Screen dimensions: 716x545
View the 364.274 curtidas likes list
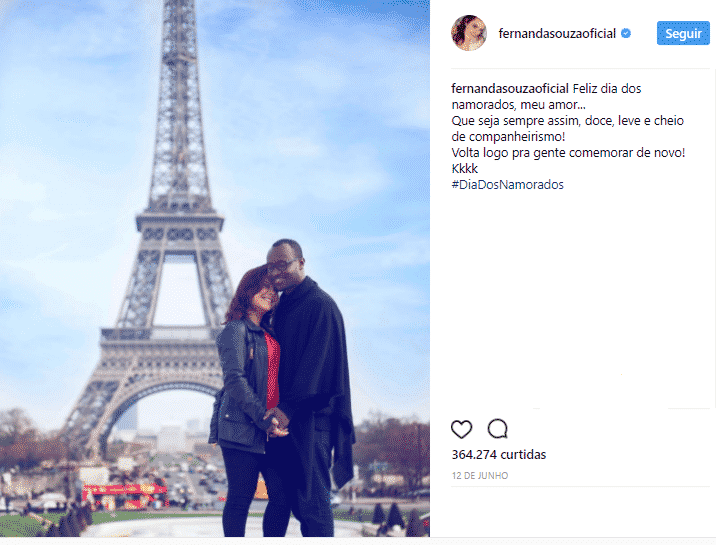[499, 455]
